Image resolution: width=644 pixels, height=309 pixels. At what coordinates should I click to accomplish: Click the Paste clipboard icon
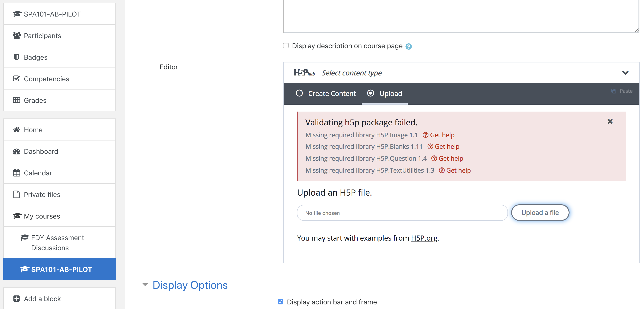click(x=613, y=91)
